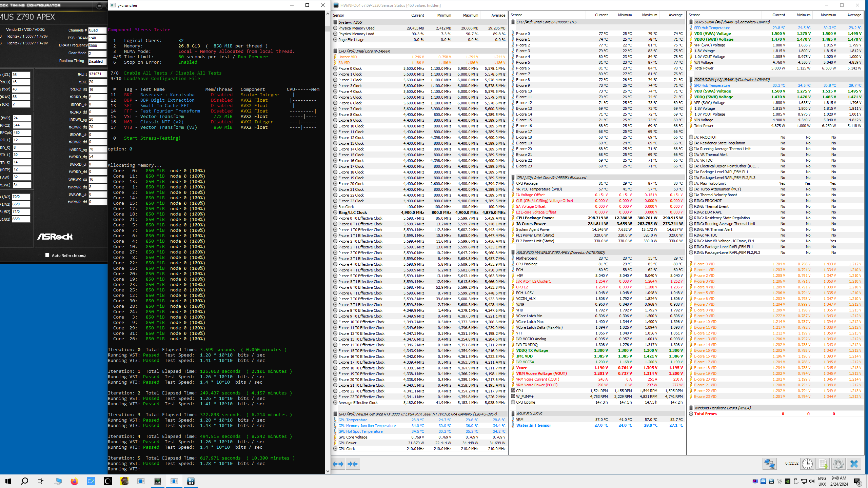Viewport: 868px width, 488px height.
Task: Collapse the DDR5 DIMM [#2] group
Action: 691,80
